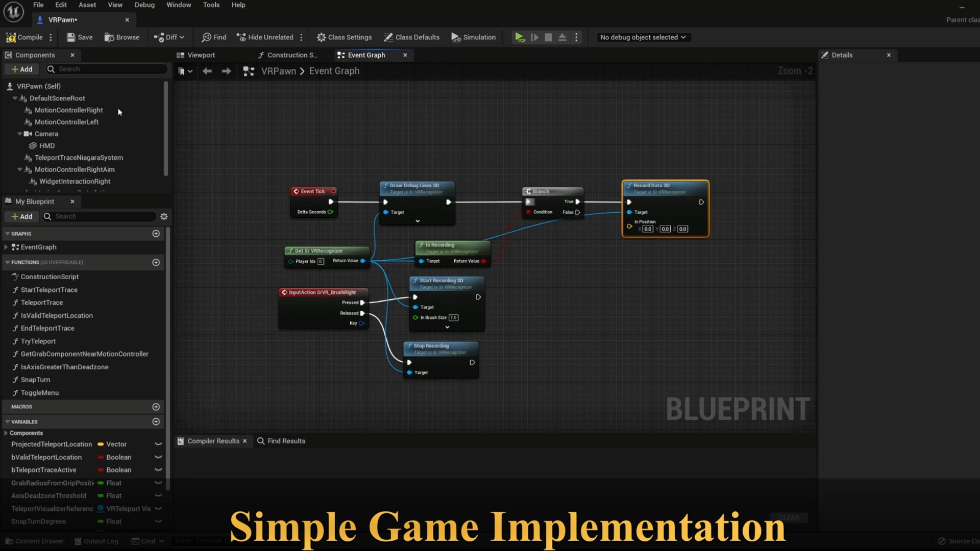The image size is (980, 551).
Task: Open the Find Results tab
Action: [281, 441]
